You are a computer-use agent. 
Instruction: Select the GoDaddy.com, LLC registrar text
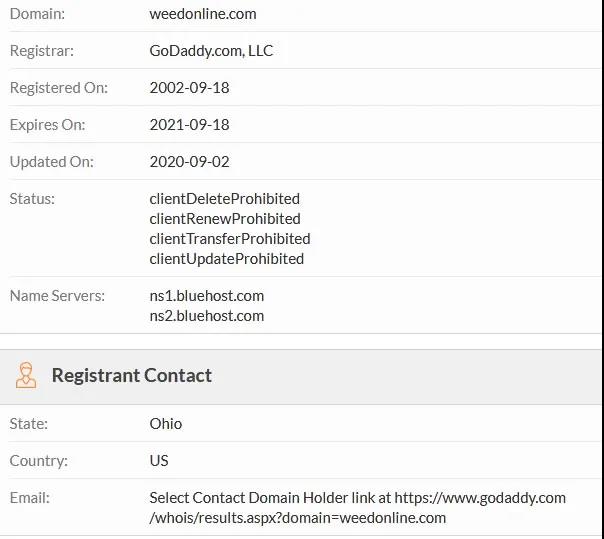[211, 51]
